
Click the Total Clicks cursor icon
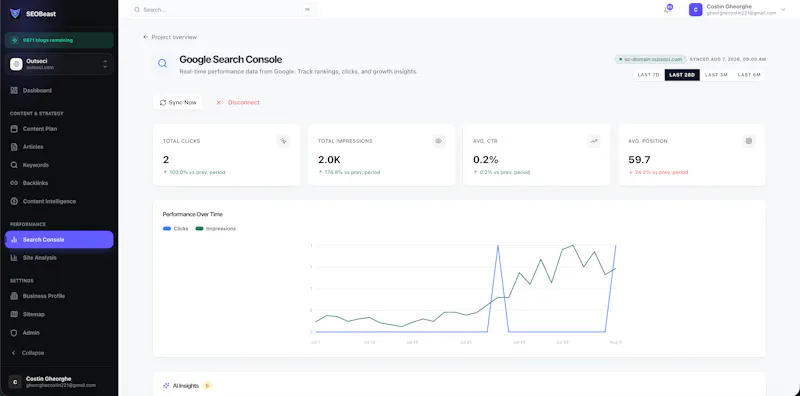pyautogui.click(x=283, y=141)
